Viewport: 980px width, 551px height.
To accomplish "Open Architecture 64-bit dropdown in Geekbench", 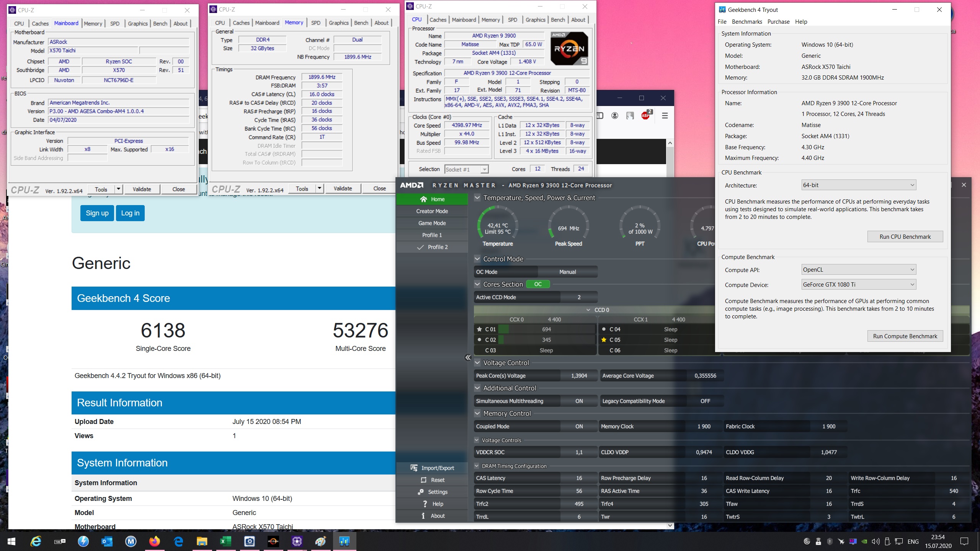I will 859,185.
